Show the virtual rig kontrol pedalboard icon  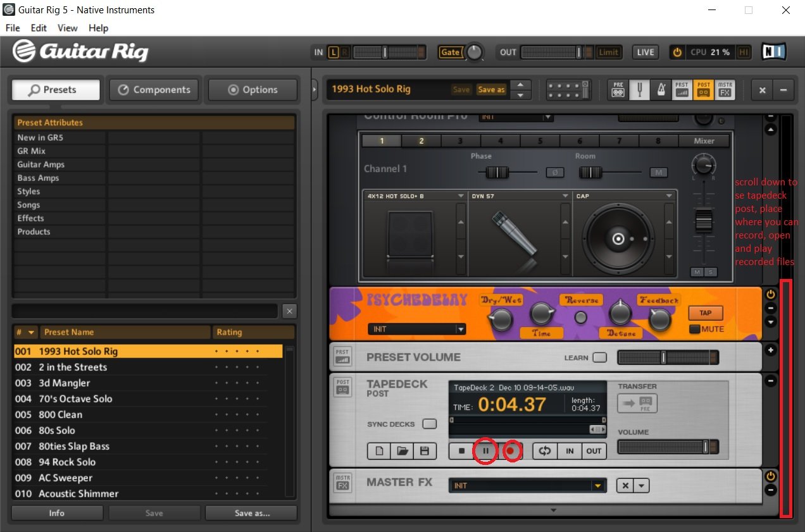(568, 90)
